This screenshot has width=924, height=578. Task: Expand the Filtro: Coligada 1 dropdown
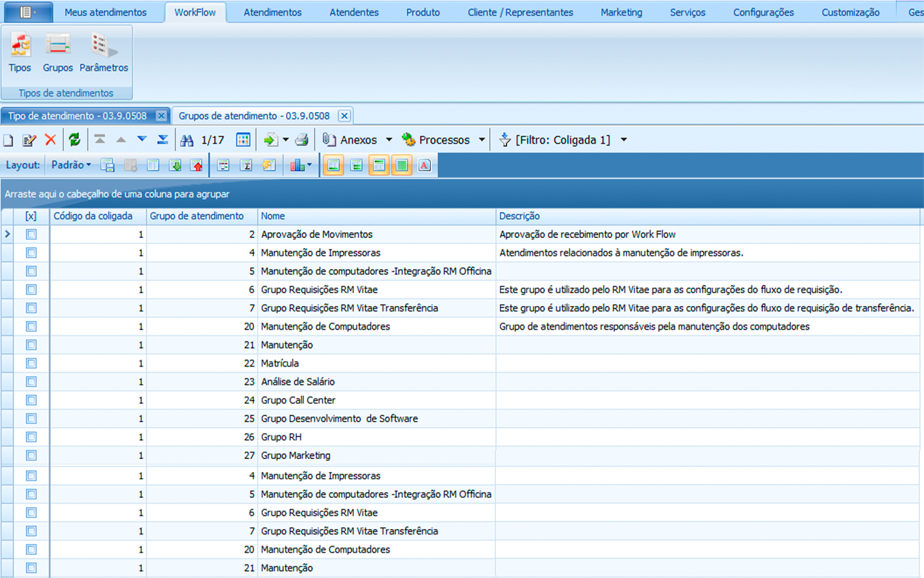pos(624,140)
